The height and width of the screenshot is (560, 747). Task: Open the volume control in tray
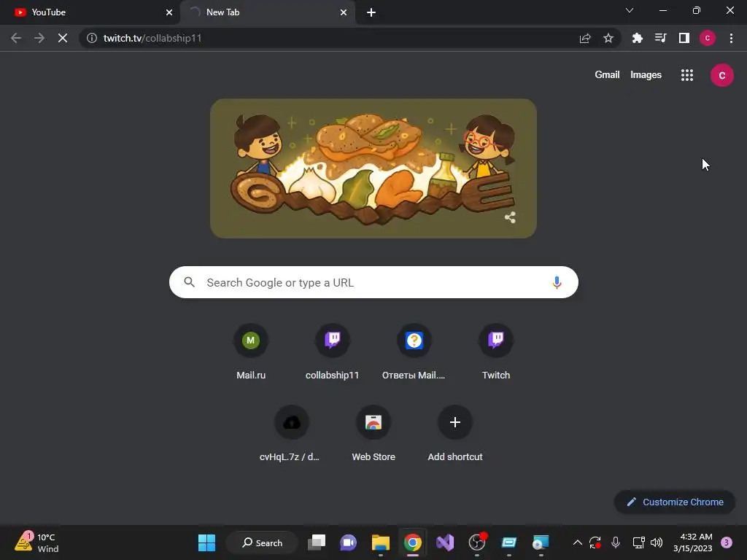click(x=657, y=542)
